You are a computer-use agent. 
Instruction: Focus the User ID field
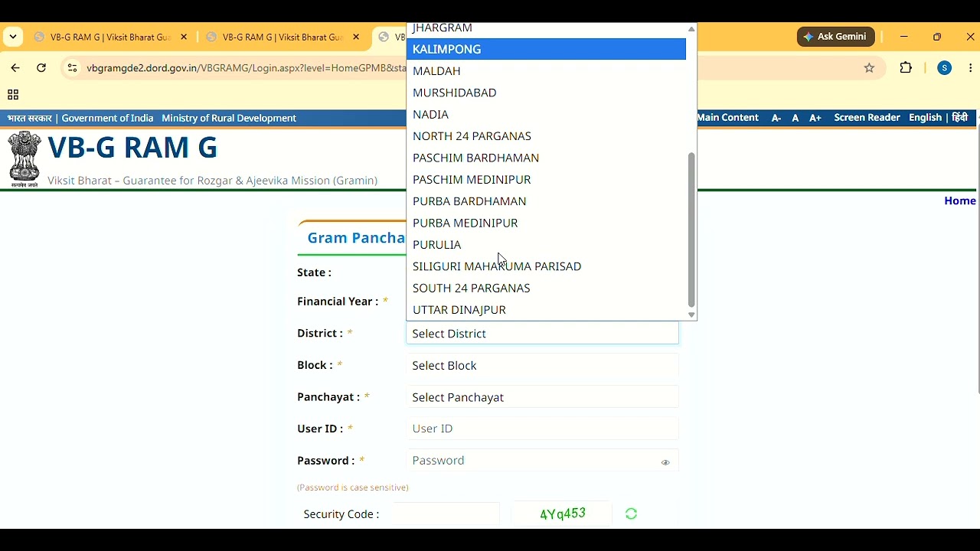click(542, 429)
